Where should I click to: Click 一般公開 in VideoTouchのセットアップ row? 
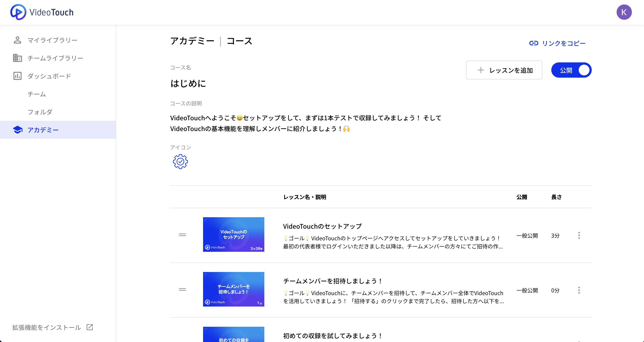point(527,235)
